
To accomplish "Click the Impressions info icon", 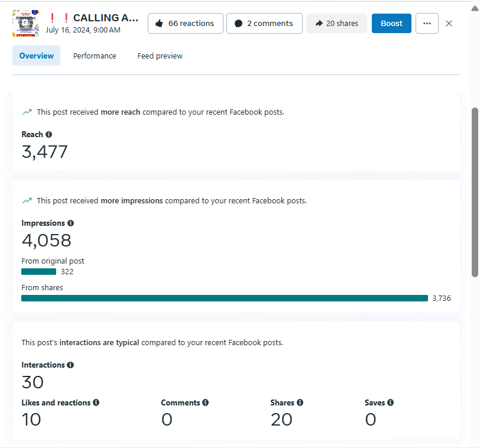I will click(x=70, y=223).
